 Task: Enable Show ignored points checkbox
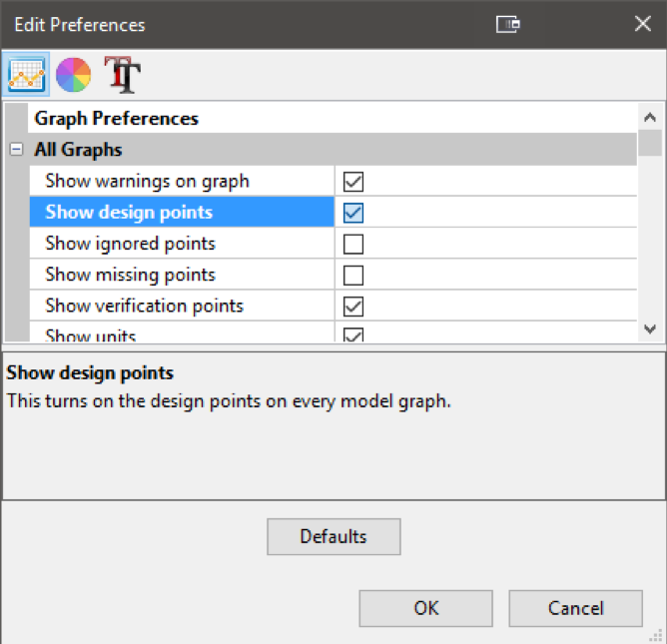click(353, 244)
